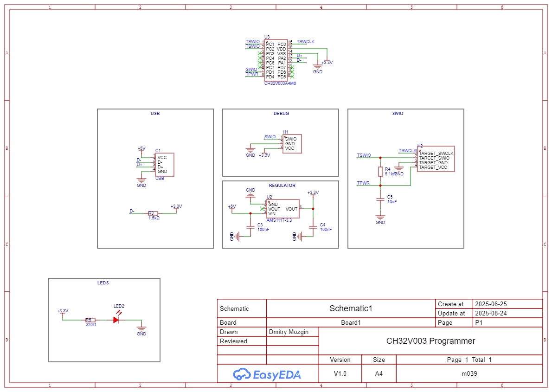Click the 2025-06-25 creation date
552x392 pixels.
(491, 304)
